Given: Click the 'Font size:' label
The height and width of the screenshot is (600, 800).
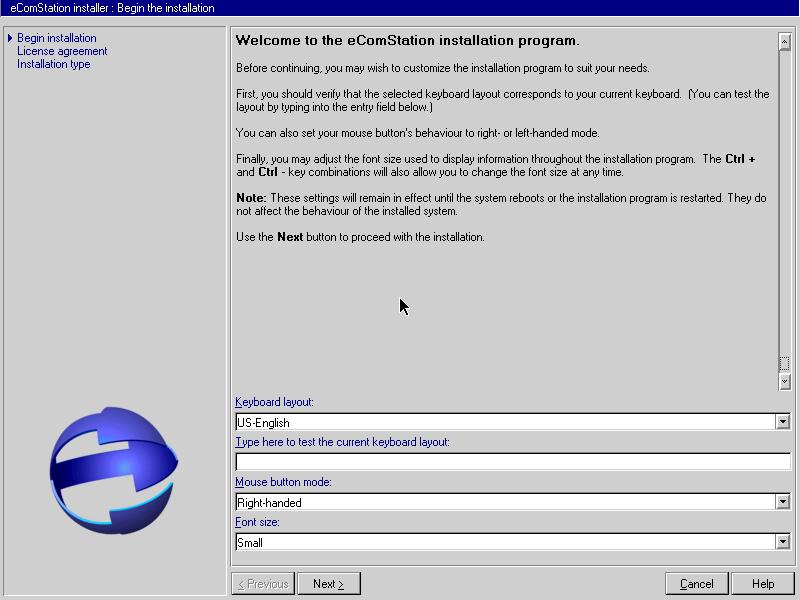Looking at the screenshot, I should point(257,522).
